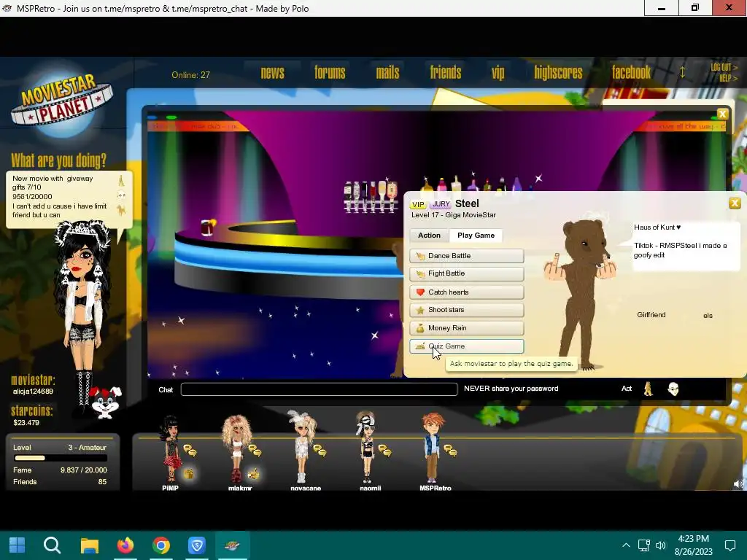This screenshot has height=560, width=747.
Task: Click chat bubble icon next to PIMP
Action: pyautogui.click(x=190, y=450)
